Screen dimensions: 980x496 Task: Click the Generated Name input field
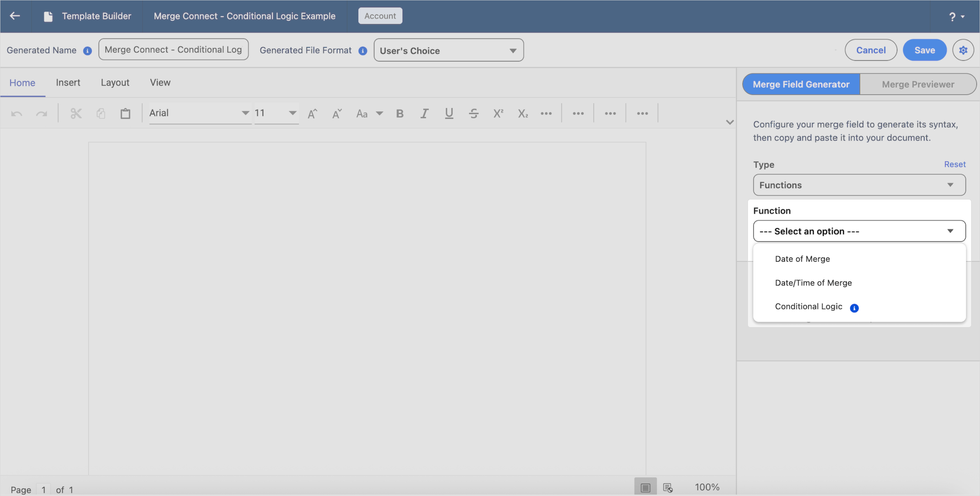click(173, 49)
